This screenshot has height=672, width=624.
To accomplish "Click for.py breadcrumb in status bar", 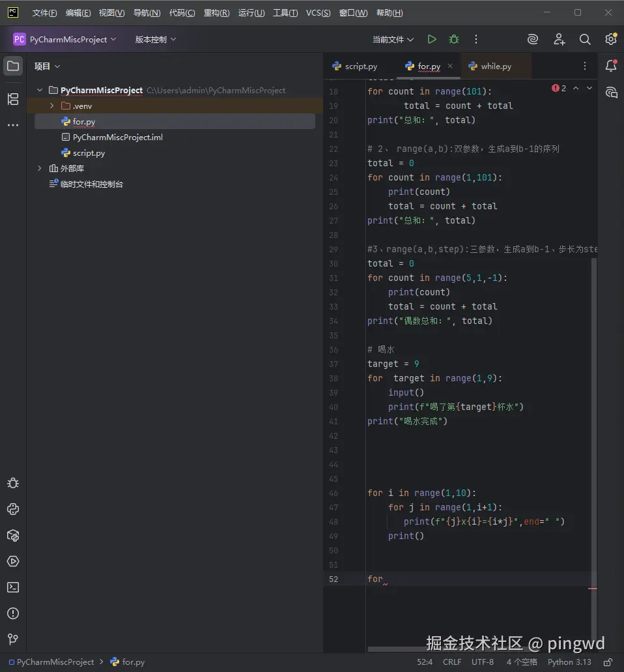I will pos(128,662).
